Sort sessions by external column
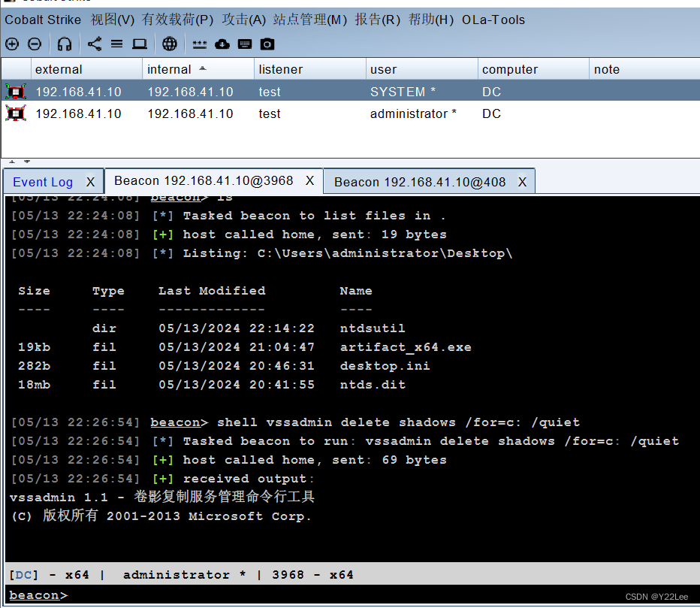 tap(86, 69)
